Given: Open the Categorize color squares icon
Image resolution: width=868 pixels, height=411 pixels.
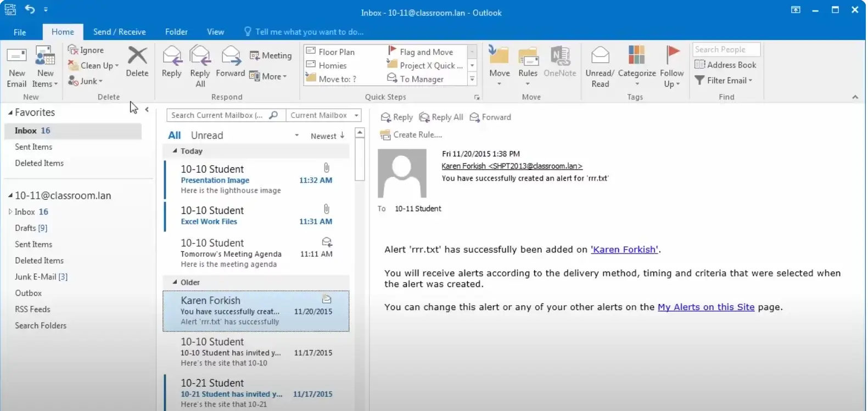Looking at the screenshot, I should click(636, 56).
